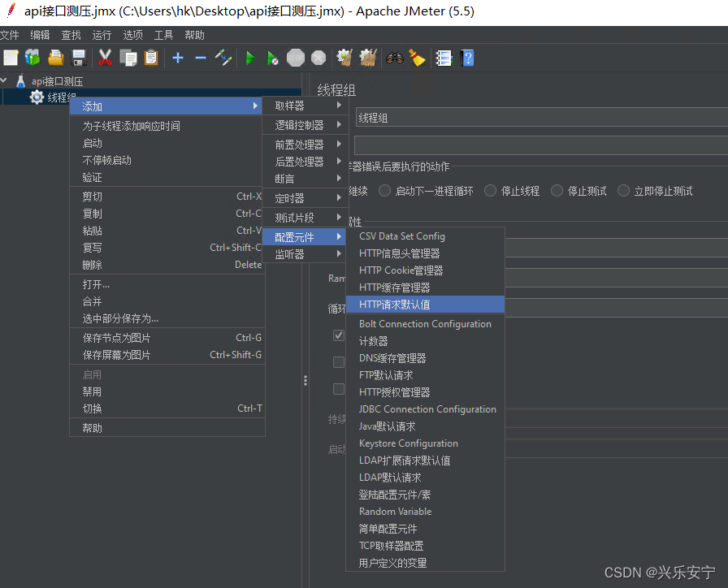The width and height of the screenshot is (728, 588).
Task: Select 不停顿启动 in context menu
Action: click(x=167, y=160)
